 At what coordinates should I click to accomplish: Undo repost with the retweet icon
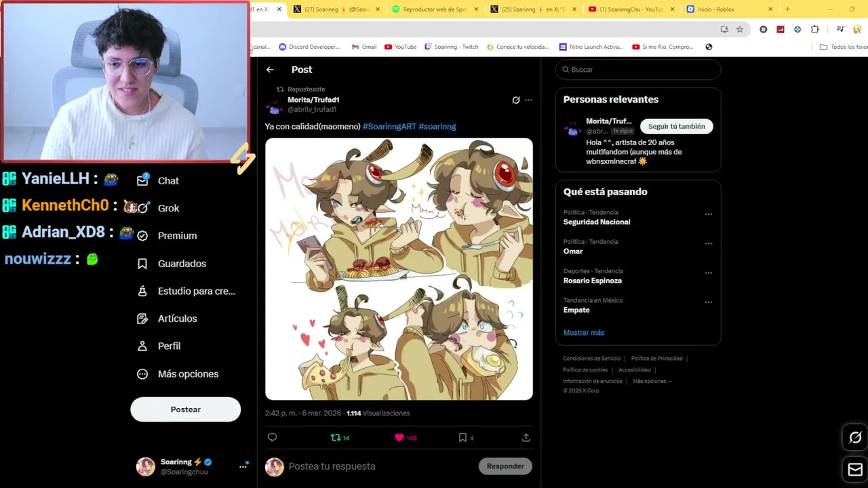pyautogui.click(x=336, y=438)
